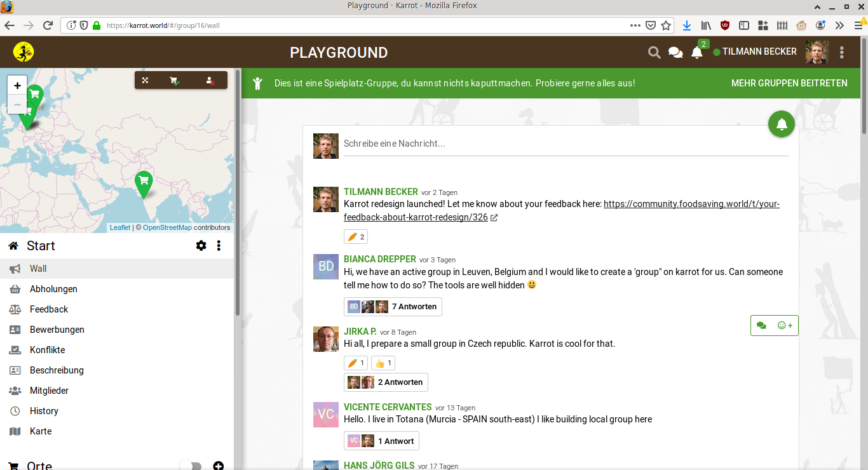
Task: Open Bewerbungen in the sidebar
Action: coord(117,330)
